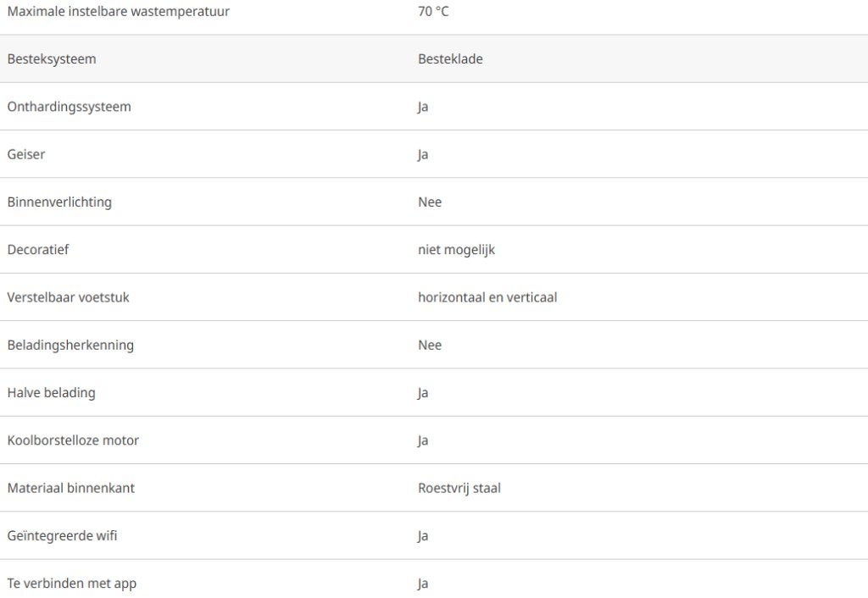Click the Besteksysteem row label
Viewport: 868px width, 598px height.
52,59
